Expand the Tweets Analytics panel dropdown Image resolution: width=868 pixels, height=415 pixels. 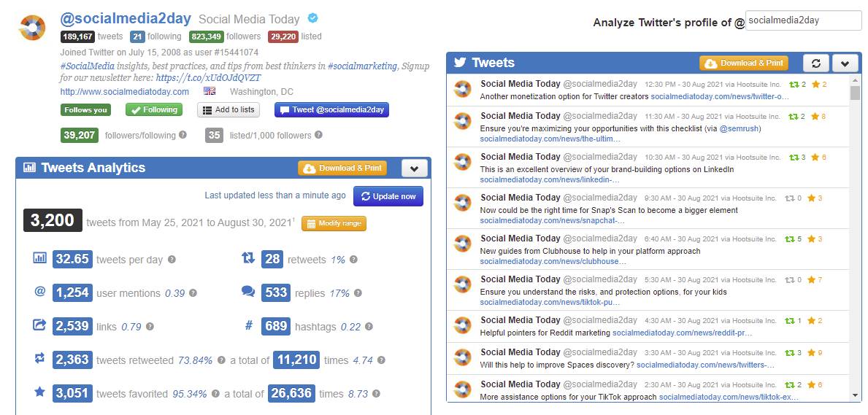pos(414,168)
